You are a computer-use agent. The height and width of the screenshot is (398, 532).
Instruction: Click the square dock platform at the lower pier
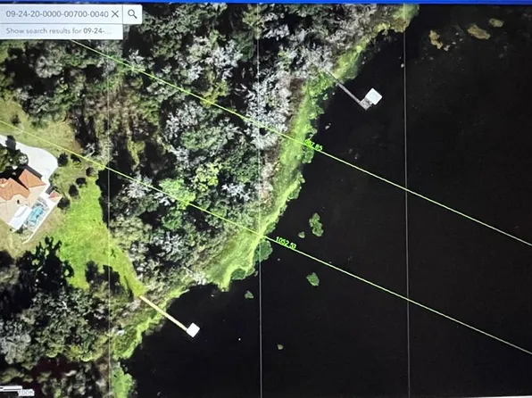pyautogui.click(x=193, y=330)
